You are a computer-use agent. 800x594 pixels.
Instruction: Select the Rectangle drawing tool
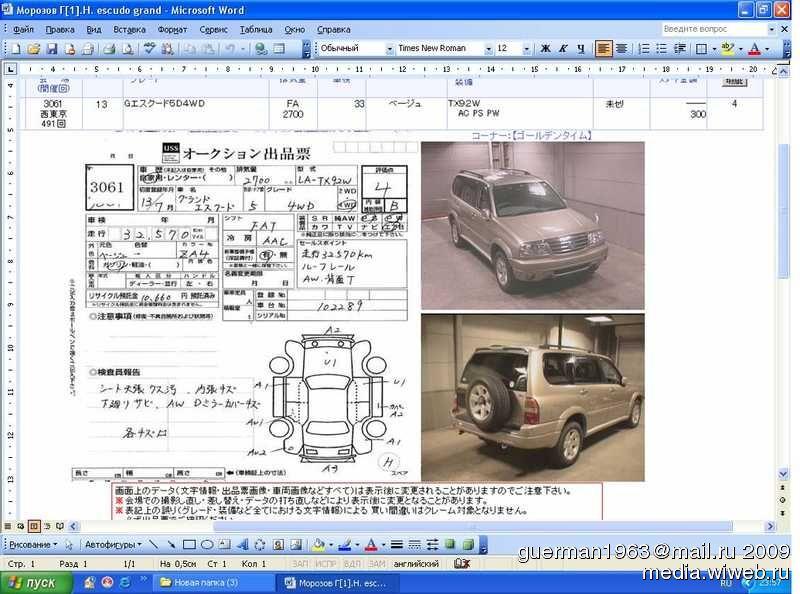(188, 544)
